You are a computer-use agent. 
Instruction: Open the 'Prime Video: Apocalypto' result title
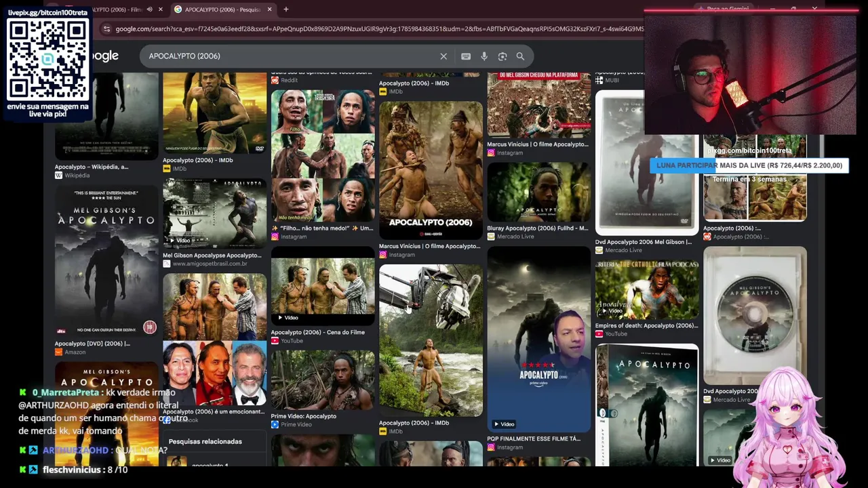tap(304, 416)
